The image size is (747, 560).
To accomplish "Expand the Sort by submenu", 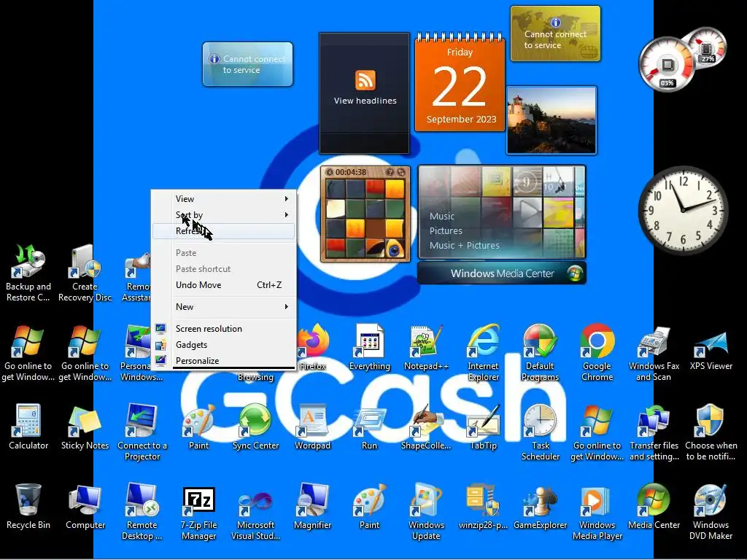I will (x=223, y=215).
